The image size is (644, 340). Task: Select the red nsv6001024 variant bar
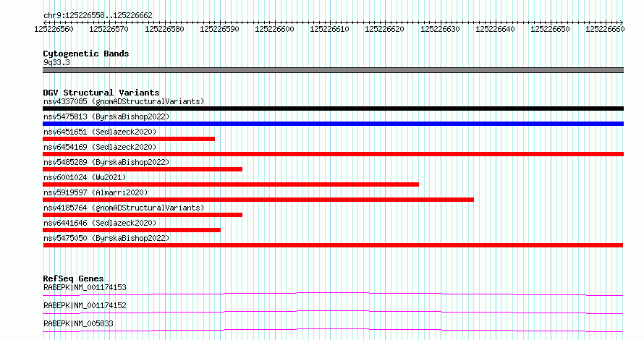click(231, 184)
